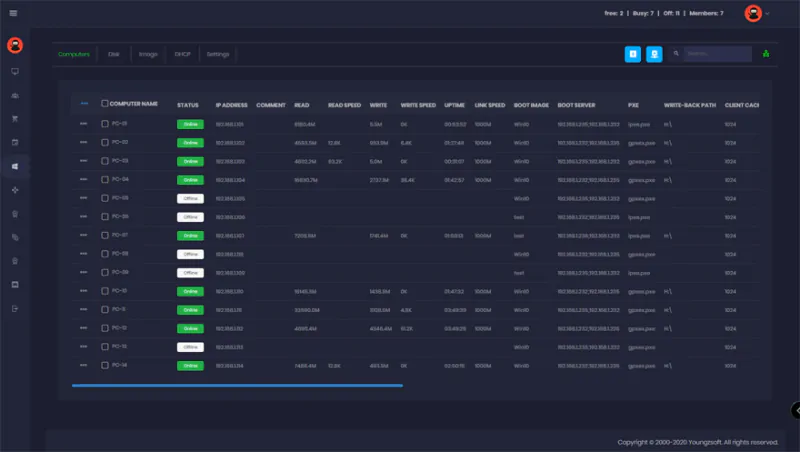Check the box for PC-14
Screen dimensions: 800x452
[105, 365]
